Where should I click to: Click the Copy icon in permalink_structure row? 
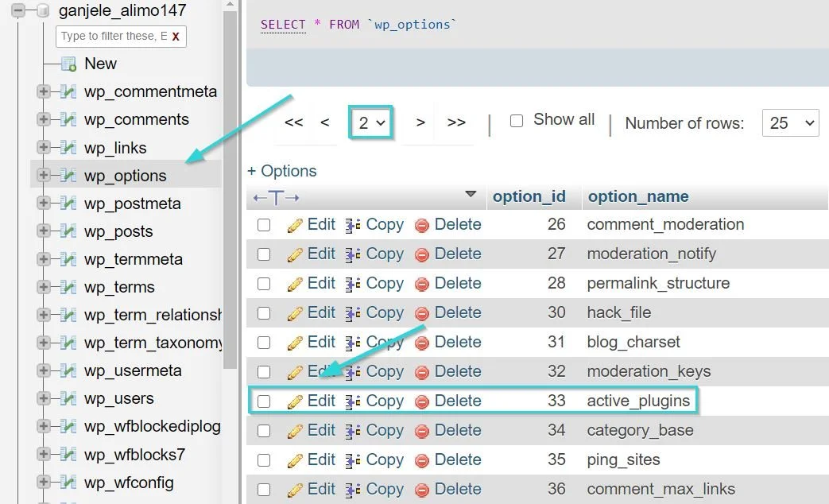coord(354,284)
